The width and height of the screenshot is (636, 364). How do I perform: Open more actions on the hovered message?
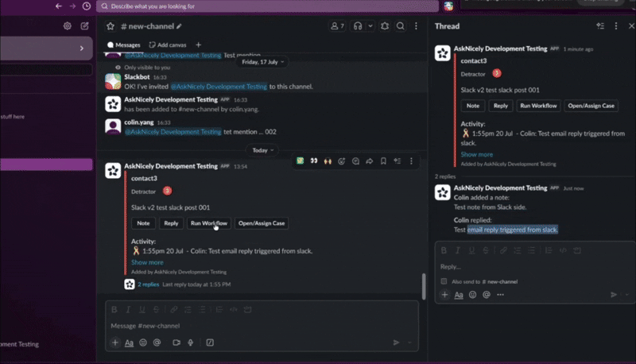coord(411,161)
